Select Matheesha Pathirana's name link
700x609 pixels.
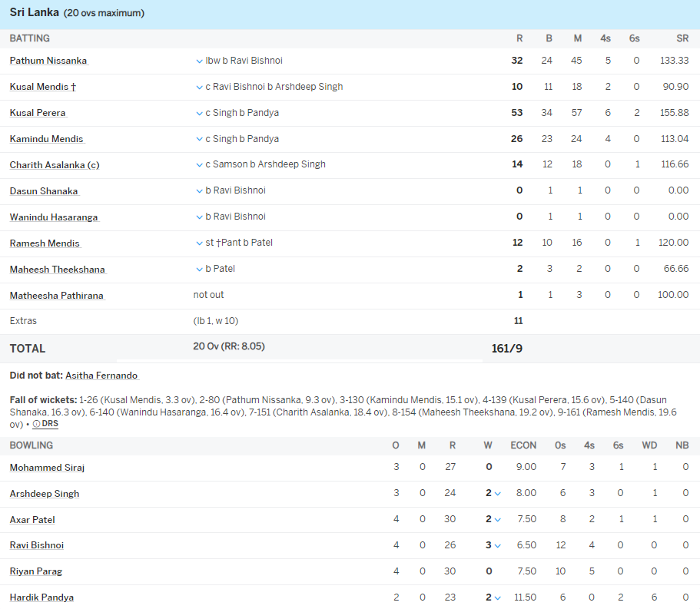pyautogui.click(x=56, y=296)
